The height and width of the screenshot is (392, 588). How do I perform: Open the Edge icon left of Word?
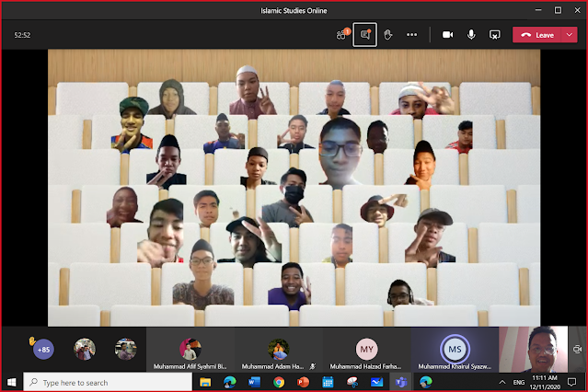pos(230,382)
